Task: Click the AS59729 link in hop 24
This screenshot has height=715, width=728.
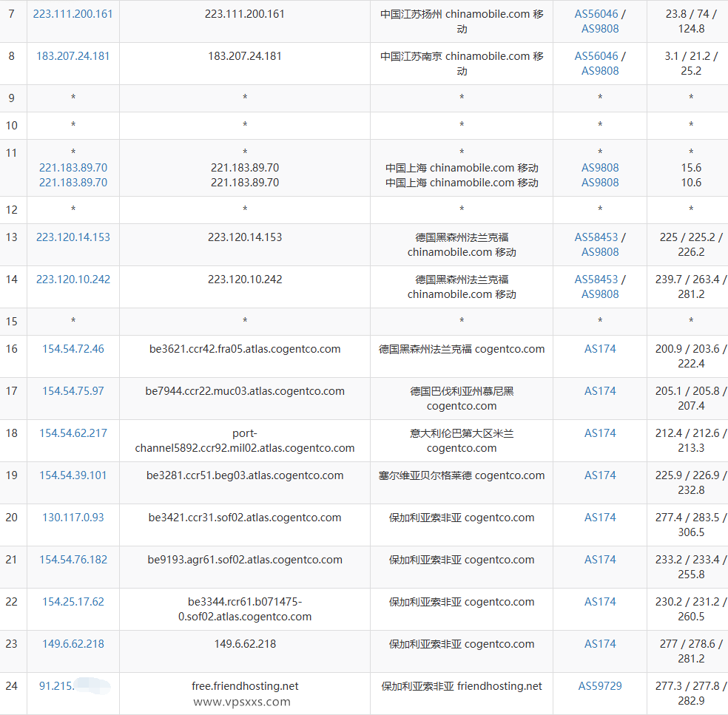Action: (600, 686)
